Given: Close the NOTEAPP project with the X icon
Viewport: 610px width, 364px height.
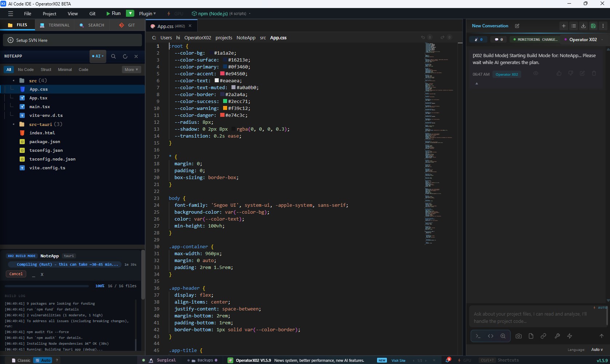Looking at the screenshot, I should pyautogui.click(x=136, y=56).
